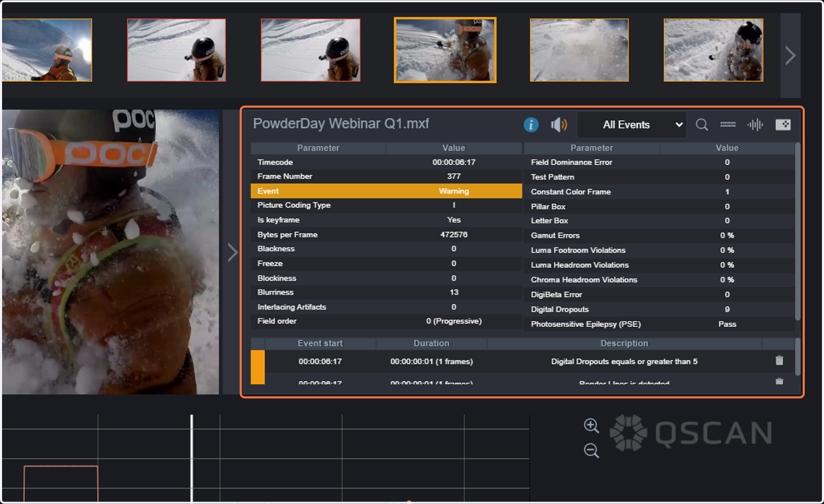Click the Interlacing Artifacts row
This screenshot has height=504, width=824.
click(x=387, y=307)
